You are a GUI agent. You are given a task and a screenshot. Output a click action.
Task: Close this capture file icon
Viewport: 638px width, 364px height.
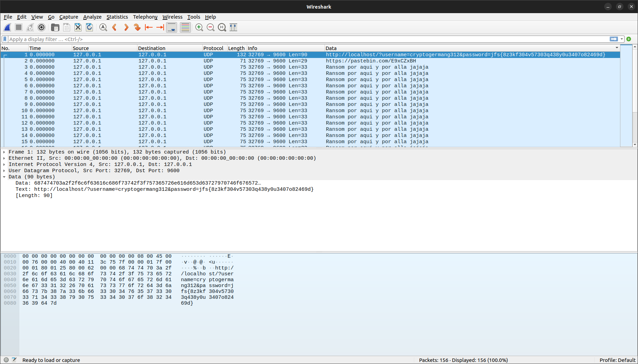(78, 27)
